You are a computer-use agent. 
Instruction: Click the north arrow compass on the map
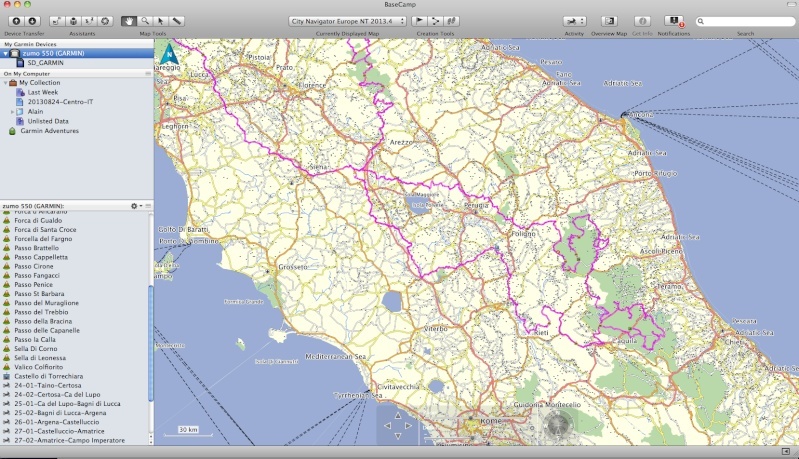point(169,54)
